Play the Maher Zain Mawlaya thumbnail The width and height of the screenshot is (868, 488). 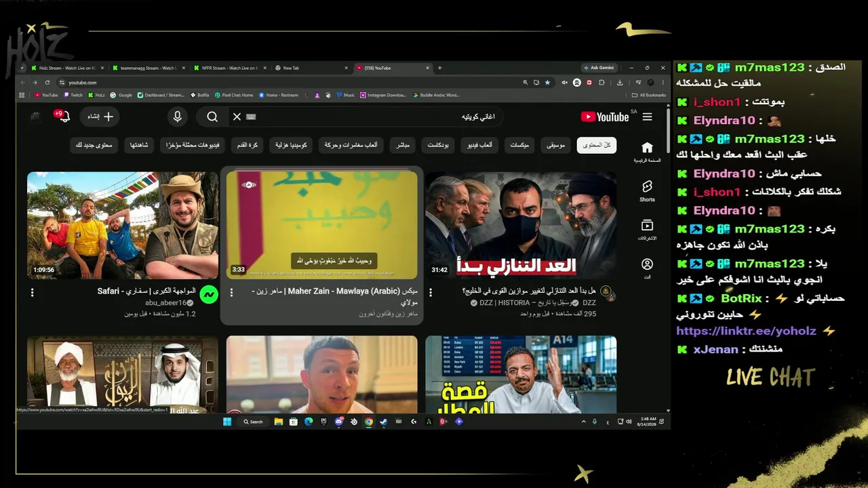tap(322, 224)
